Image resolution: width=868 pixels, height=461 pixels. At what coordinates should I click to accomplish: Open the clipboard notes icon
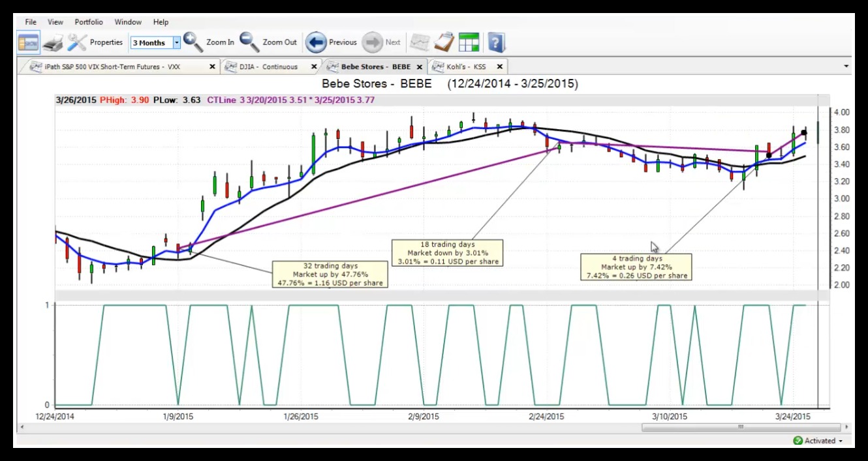point(444,42)
